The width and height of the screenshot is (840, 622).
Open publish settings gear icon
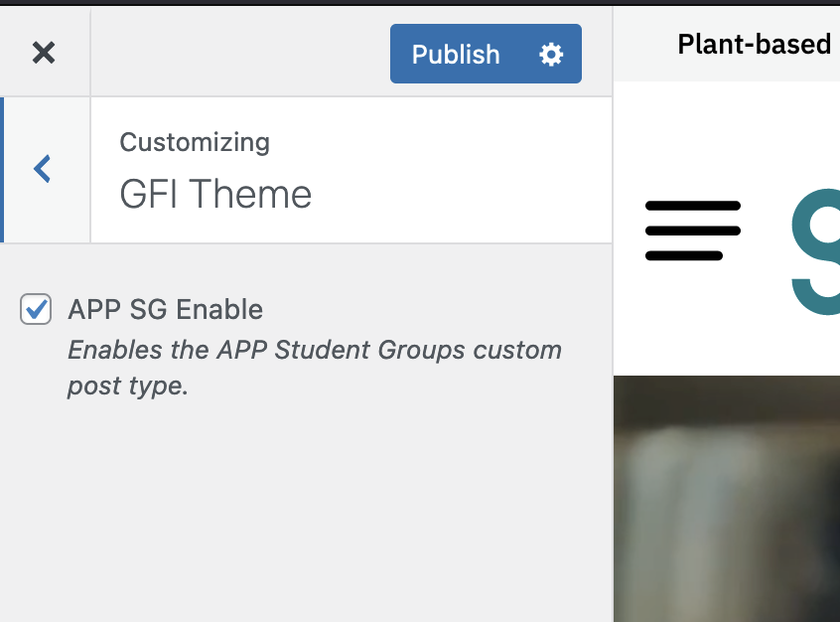pyautogui.click(x=551, y=54)
